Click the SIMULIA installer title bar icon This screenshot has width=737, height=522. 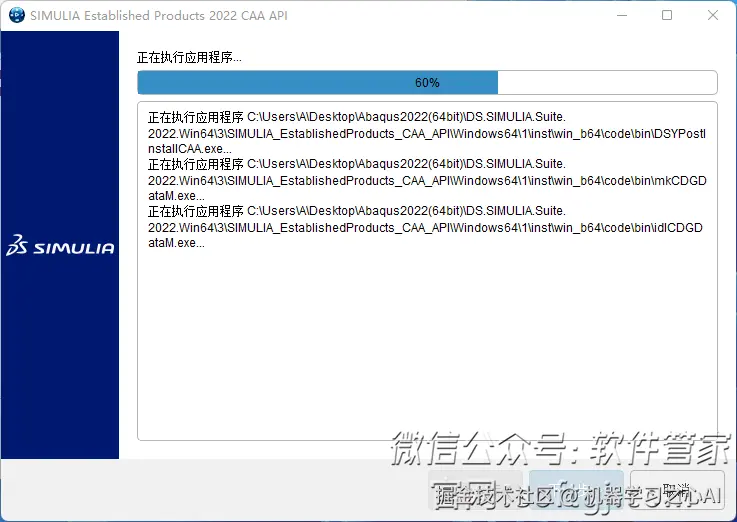17,15
